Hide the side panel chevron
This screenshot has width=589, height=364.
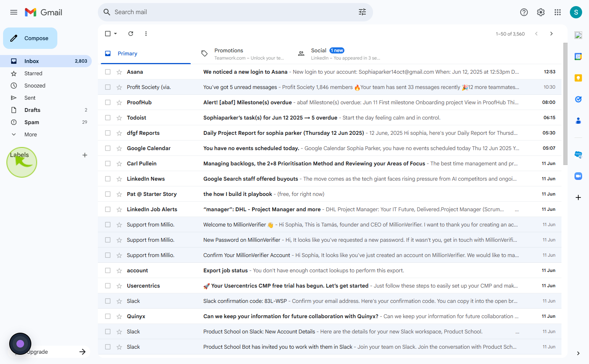(578, 353)
